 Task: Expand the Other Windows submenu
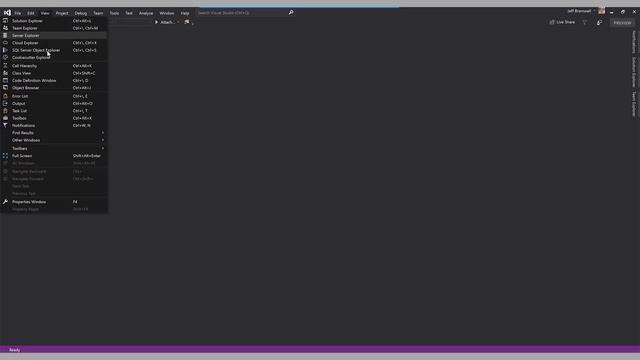tap(54, 140)
